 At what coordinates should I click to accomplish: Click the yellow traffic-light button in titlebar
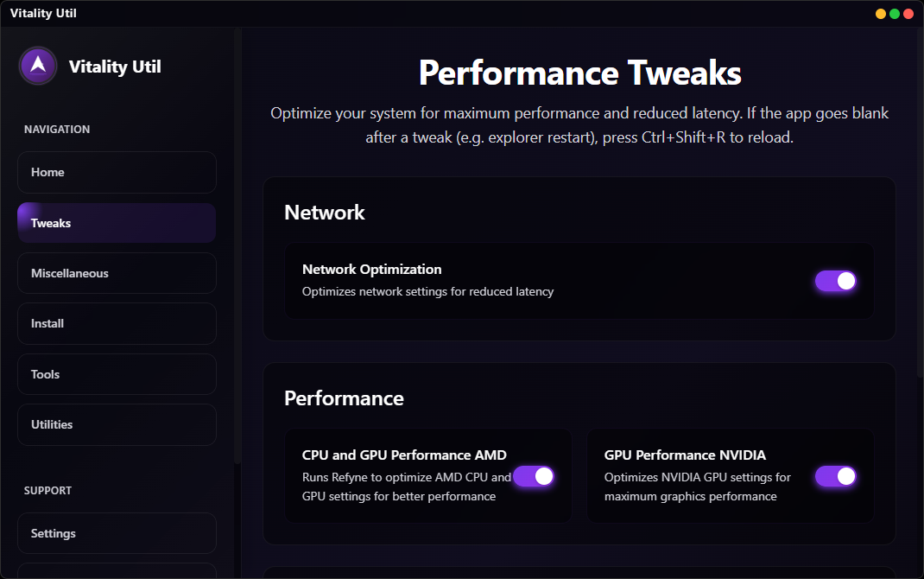(x=879, y=13)
